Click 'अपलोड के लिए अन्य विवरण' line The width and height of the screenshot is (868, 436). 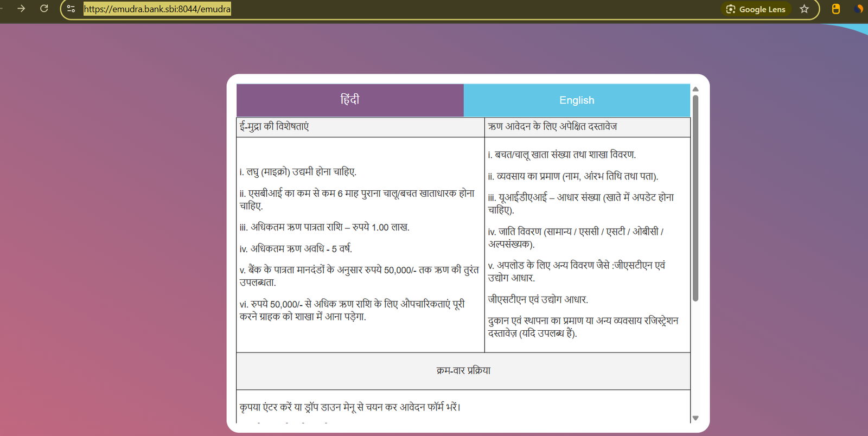[576, 272]
